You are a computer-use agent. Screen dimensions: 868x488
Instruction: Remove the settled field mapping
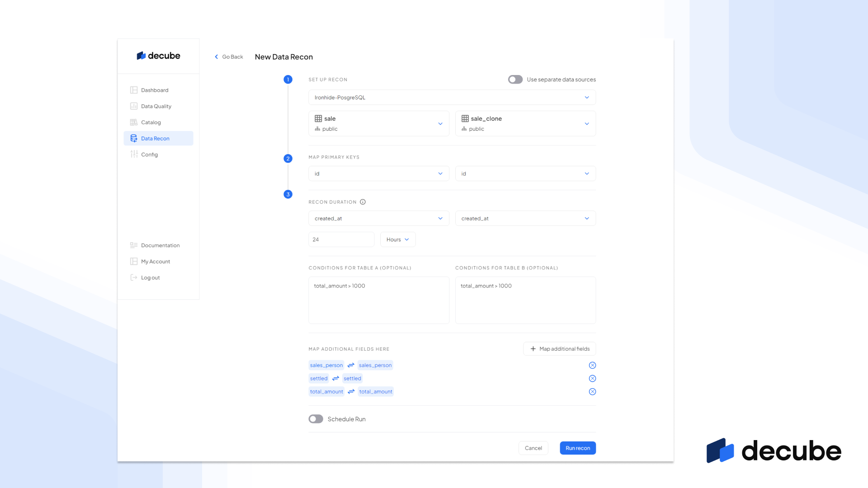(592, 379)
